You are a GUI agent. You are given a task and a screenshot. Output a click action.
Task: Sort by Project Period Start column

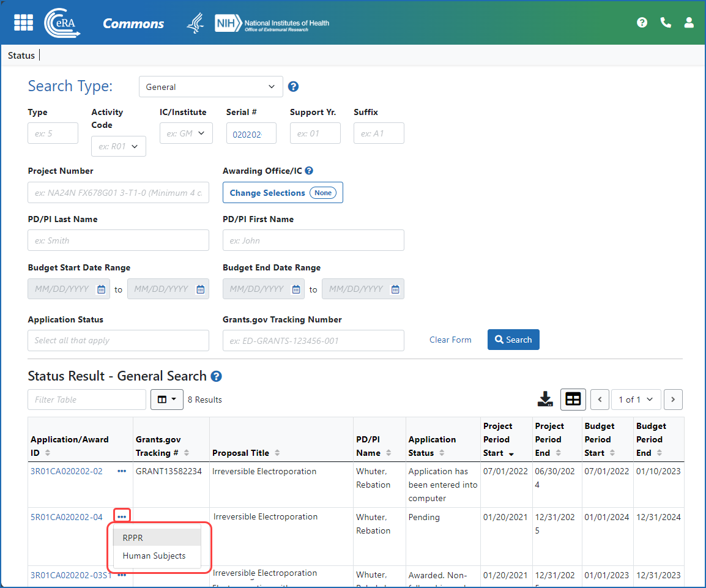(511, 453)
